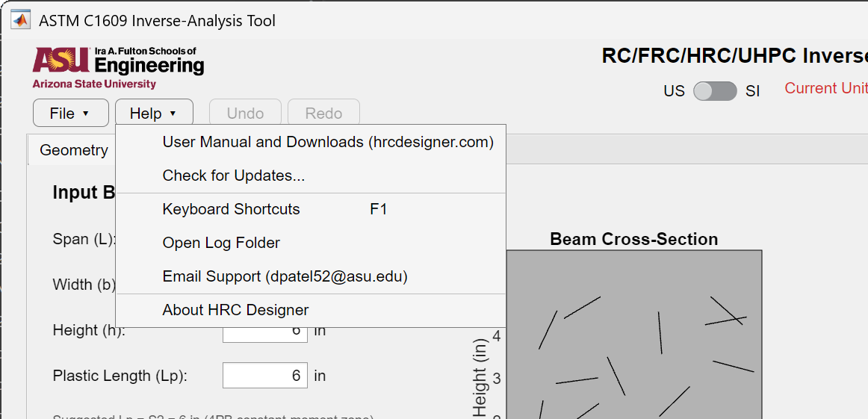Click the Undo button
Screen dimensions: 868x419
tap(245, 114)
